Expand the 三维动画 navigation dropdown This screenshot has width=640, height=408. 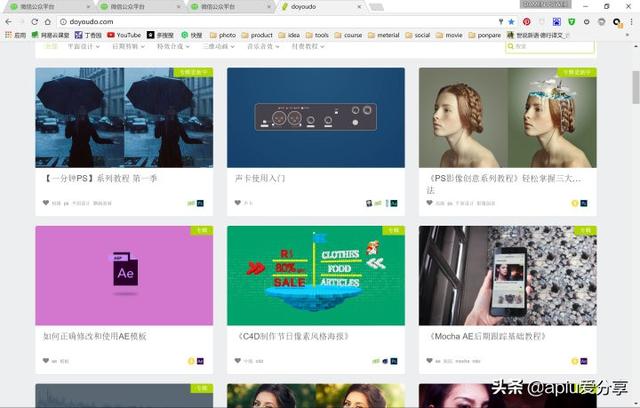click(219, 47)
